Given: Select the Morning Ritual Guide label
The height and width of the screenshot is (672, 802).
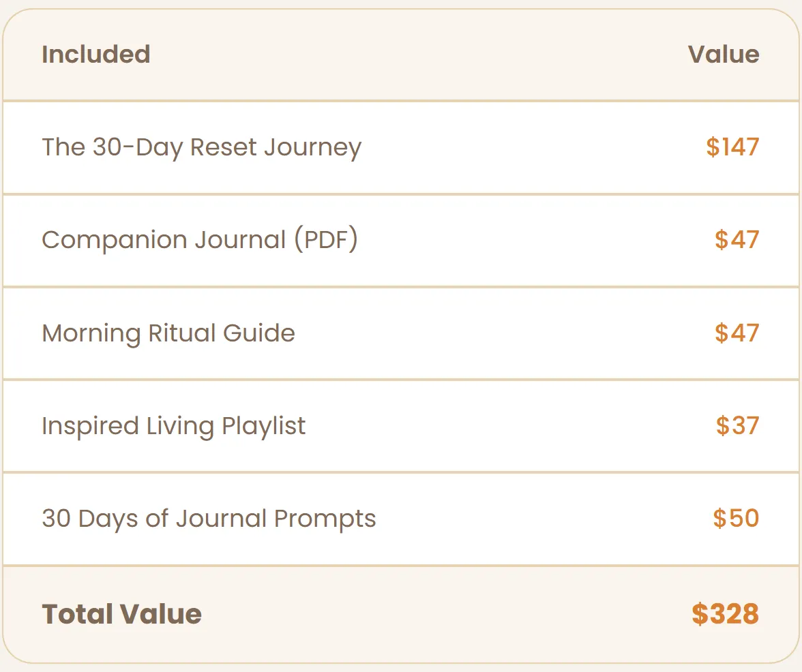Looking at the screenshot, I should point(168,333).
